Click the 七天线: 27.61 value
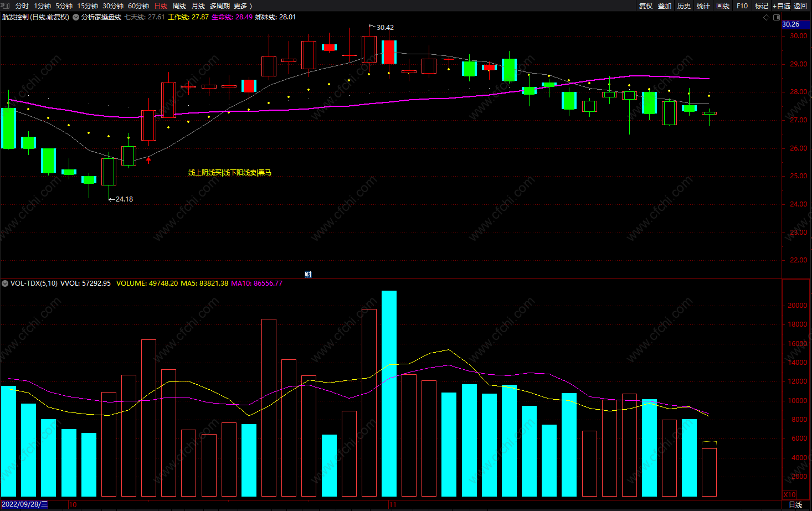The height and width of the screenshot is (511, 812). [x=145, y=17]
